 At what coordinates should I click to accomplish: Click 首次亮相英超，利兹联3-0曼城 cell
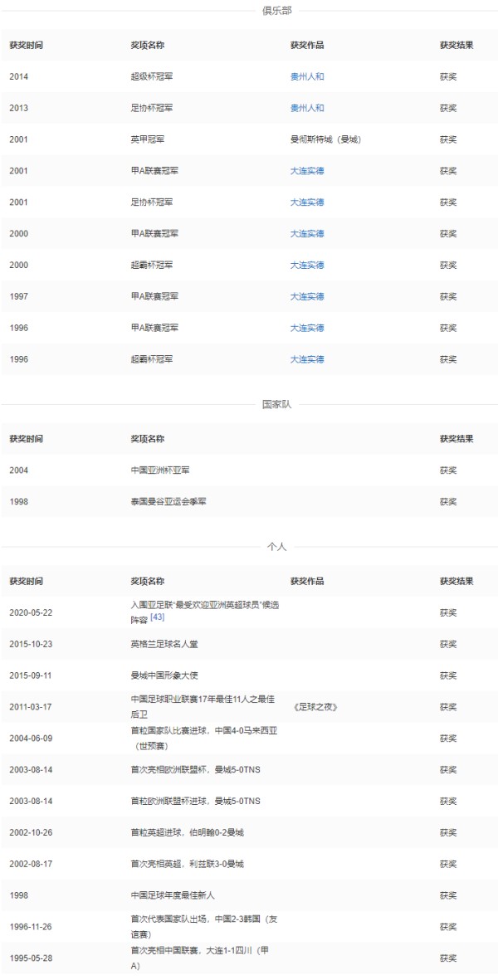point(187,864)
